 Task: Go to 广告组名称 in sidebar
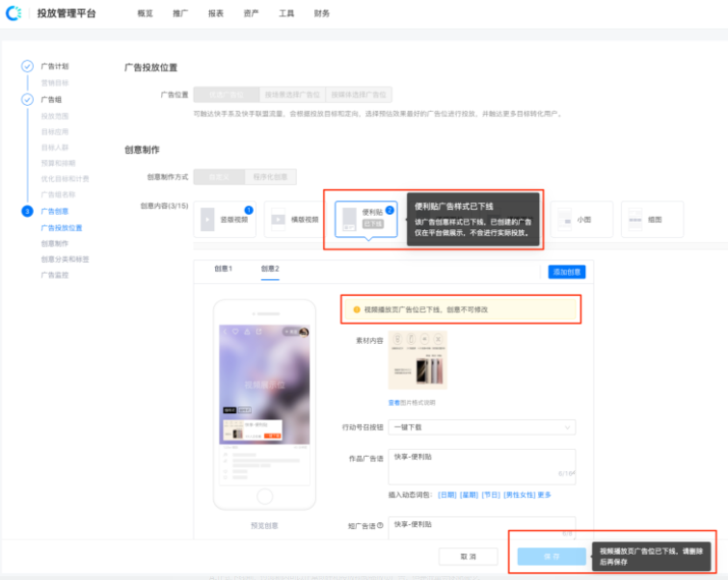58,195
